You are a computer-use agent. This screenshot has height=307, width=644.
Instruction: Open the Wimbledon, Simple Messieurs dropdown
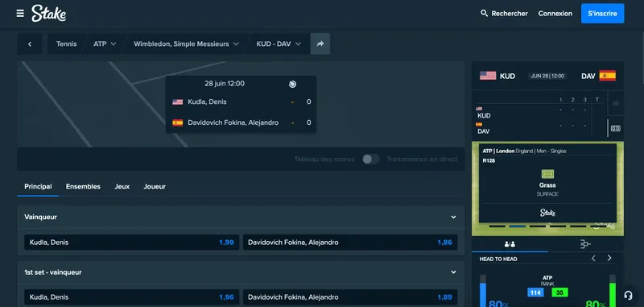(186, 44)
